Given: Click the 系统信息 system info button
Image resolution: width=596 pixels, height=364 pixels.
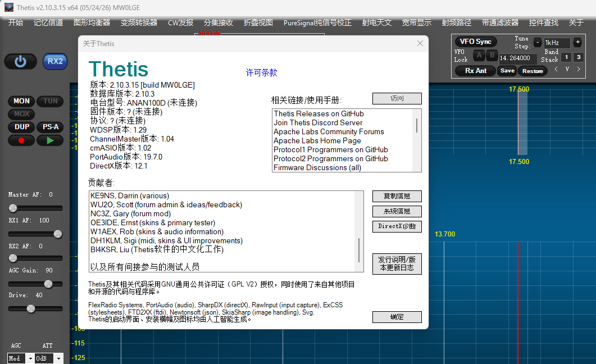Looking at the screenshot, I should click(x=397, y=211).
